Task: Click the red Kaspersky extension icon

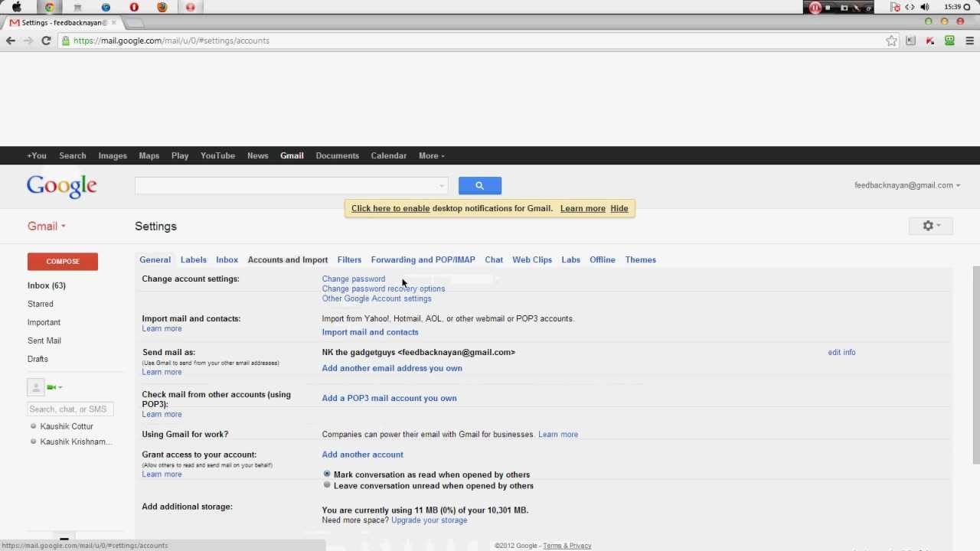Action: (x=930, y=41)
